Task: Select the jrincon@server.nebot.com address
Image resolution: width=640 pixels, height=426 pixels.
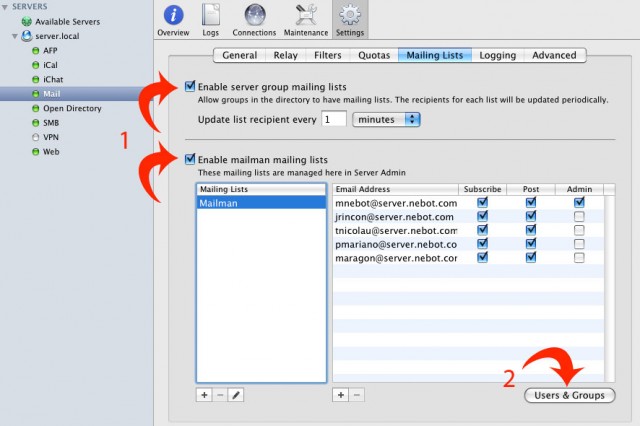Action: [394, 217]
